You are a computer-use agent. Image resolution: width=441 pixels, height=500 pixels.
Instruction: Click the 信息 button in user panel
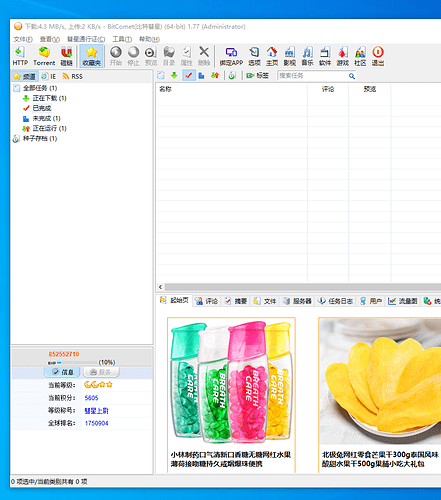pos(62,372)
